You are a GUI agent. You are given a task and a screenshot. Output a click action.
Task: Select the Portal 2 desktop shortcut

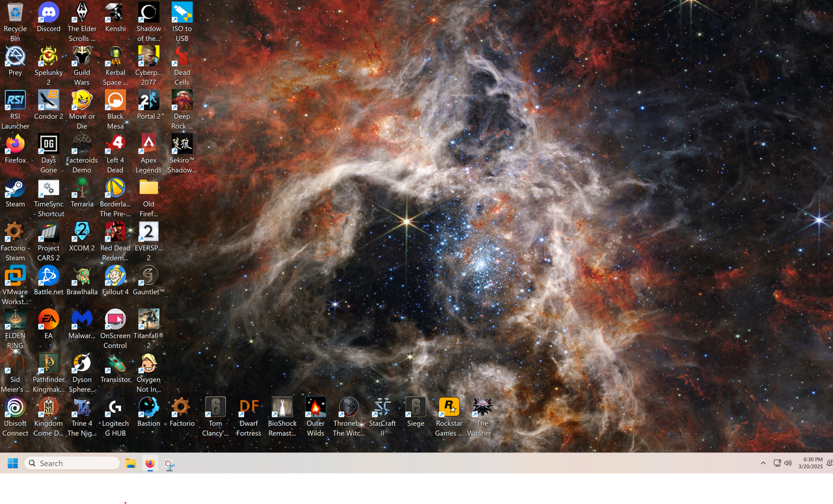148,101
